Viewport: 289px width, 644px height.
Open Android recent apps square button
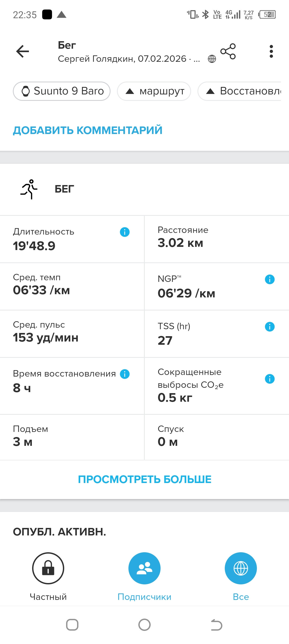(72, 625)
